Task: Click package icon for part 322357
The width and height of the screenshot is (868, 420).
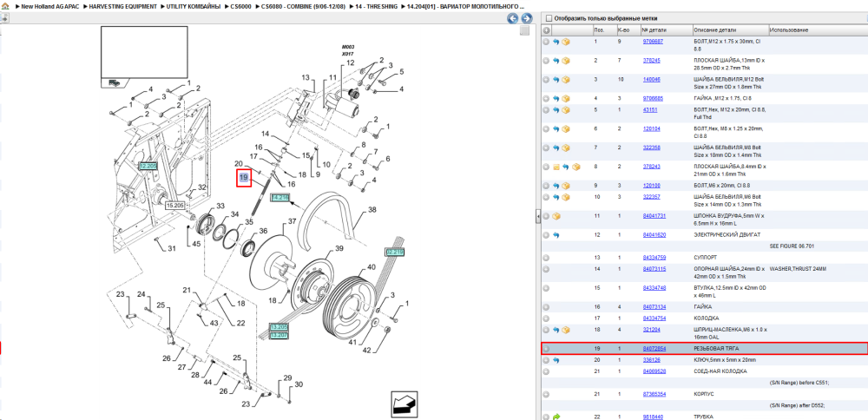Action: (x=566, y=197)
